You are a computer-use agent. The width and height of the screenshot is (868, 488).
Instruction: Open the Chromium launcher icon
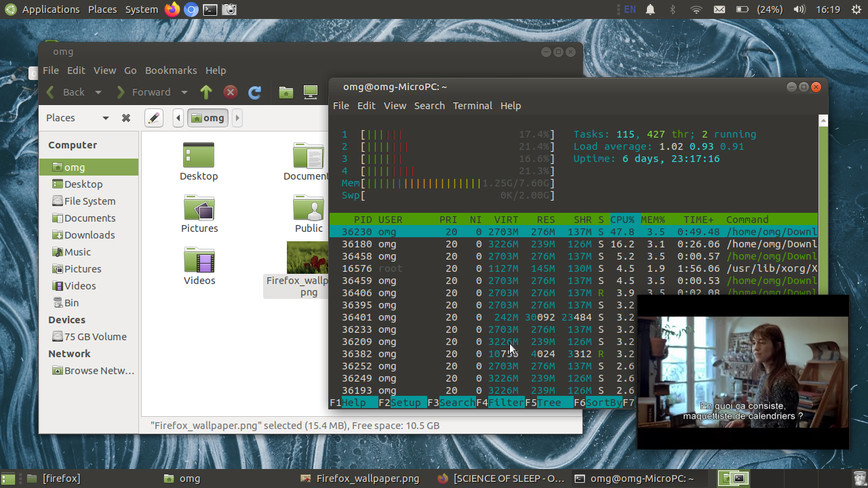191,9
